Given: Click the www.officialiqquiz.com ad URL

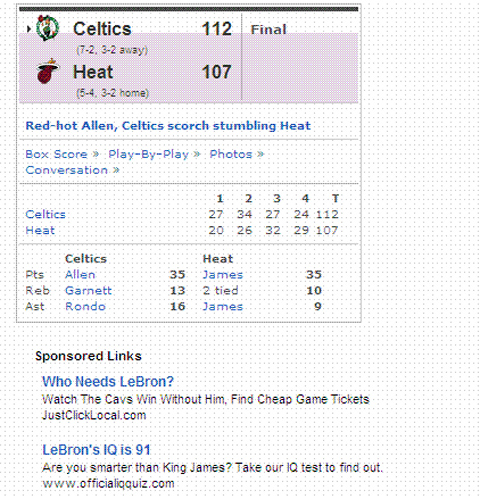Looking at the screenshot, I should click(x=108, y=484).
